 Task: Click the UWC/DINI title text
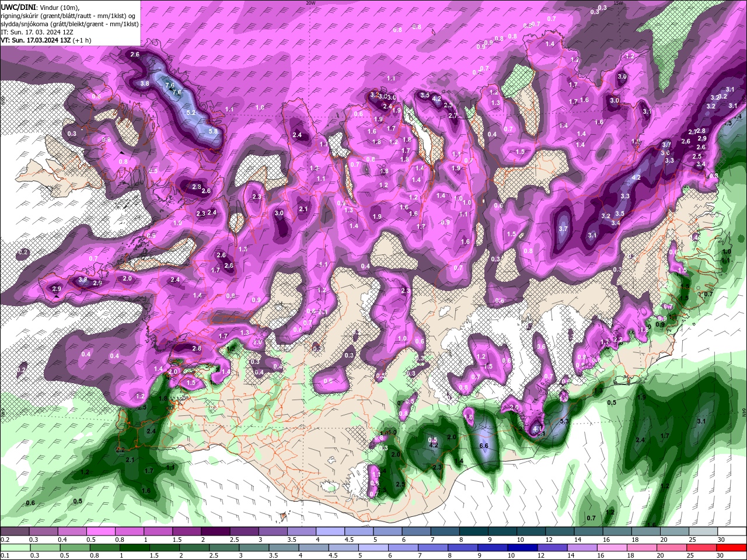18,7
